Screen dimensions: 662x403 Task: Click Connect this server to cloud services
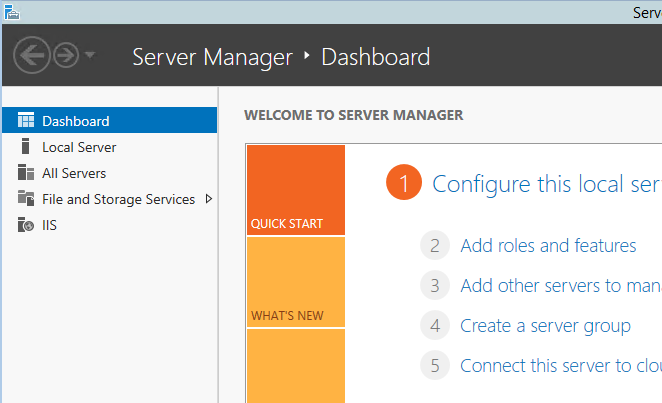click(x=561, y=365)
